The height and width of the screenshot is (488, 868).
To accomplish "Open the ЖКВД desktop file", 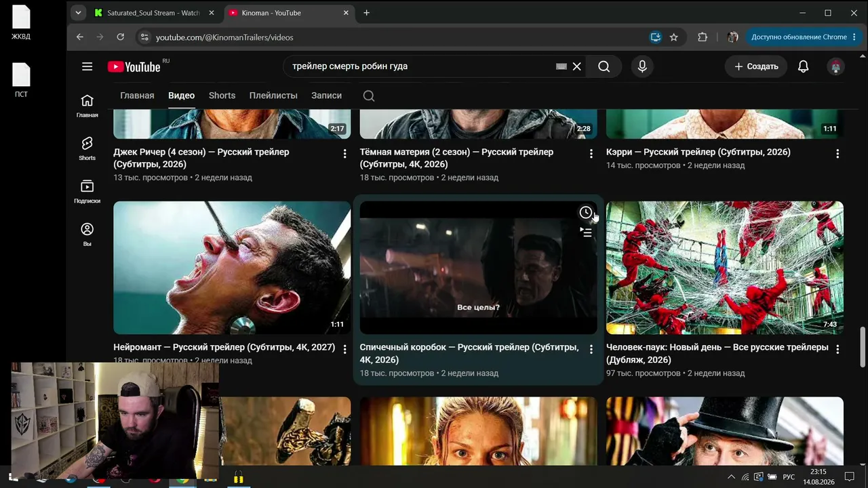I will point(21,24).
